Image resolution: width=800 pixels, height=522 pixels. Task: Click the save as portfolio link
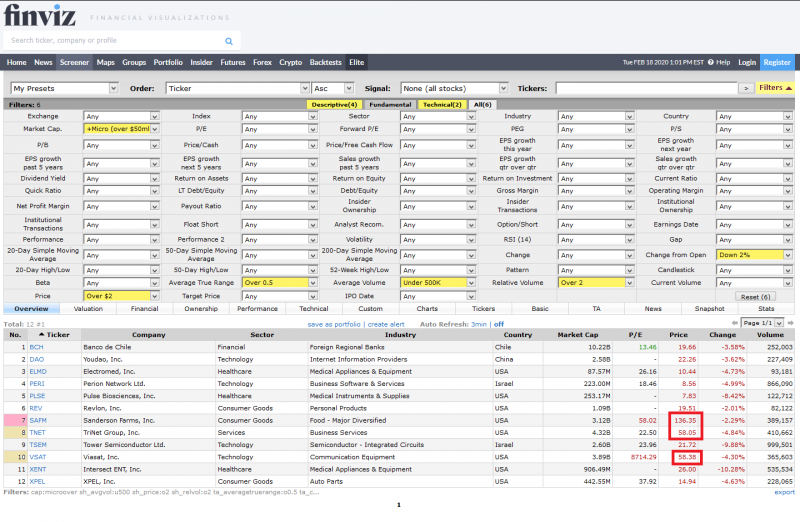334,324
